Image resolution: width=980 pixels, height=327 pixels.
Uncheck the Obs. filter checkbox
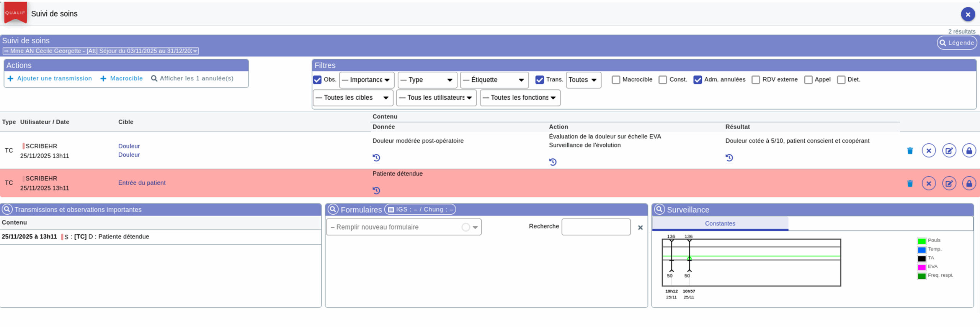317,80
